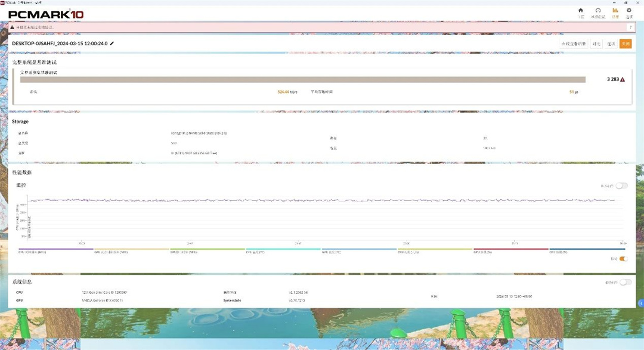This screenshot has height=350, width=644.
Task: Click the score value 3 283
Action: pyautogui.click(x=613, y=80)
